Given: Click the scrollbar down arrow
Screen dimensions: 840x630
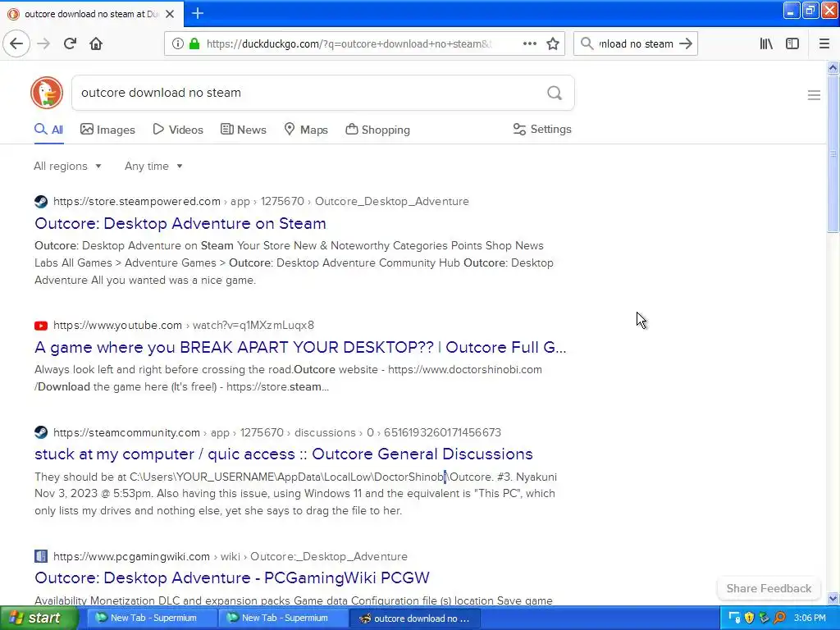Looking at the screenshot, I should (x=833, y=598).
